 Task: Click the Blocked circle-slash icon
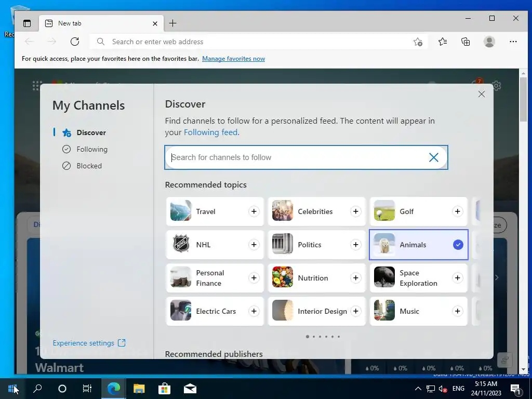(66, 166)
